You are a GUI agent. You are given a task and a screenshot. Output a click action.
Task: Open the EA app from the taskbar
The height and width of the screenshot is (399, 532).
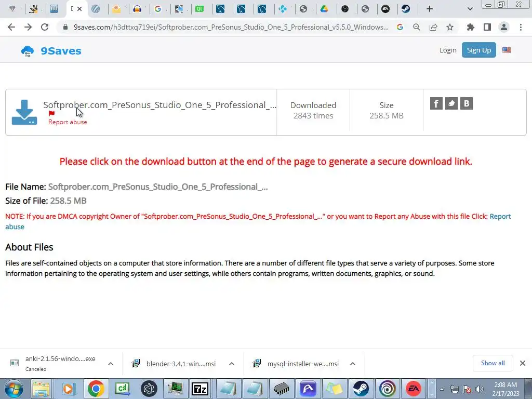(x=414, y=389)
